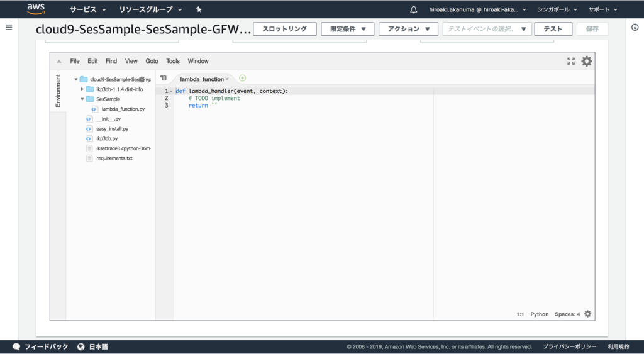Collapse the SesSample folder
The width and height of the screenshot is (644, 354).
[82, 99]
